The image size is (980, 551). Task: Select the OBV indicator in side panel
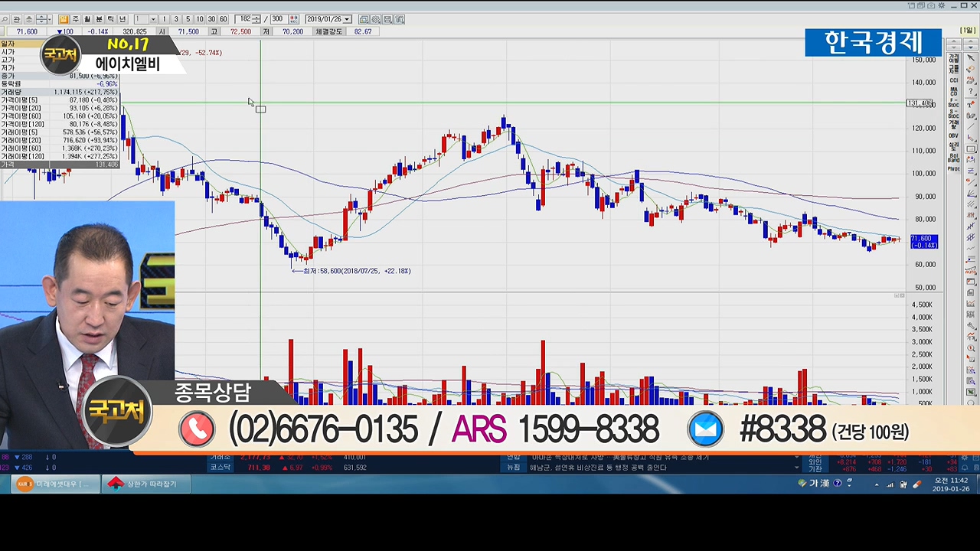(x=954, y=135)
